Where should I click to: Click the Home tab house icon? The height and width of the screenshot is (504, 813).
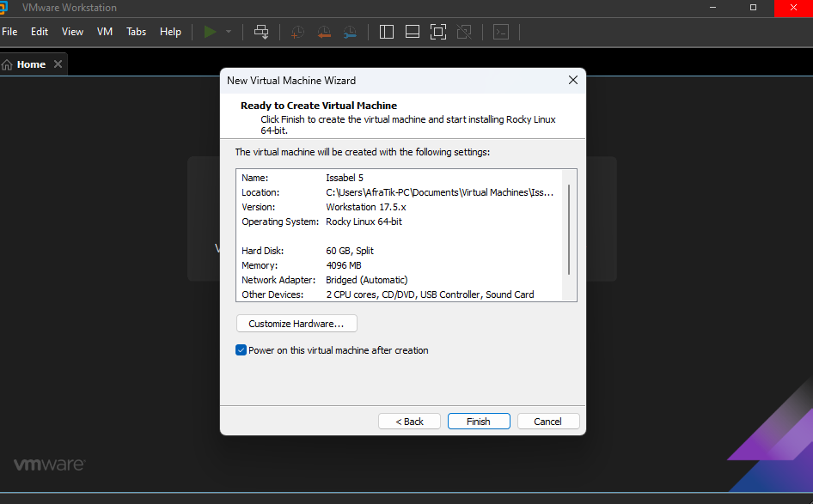tap(7, 64)
